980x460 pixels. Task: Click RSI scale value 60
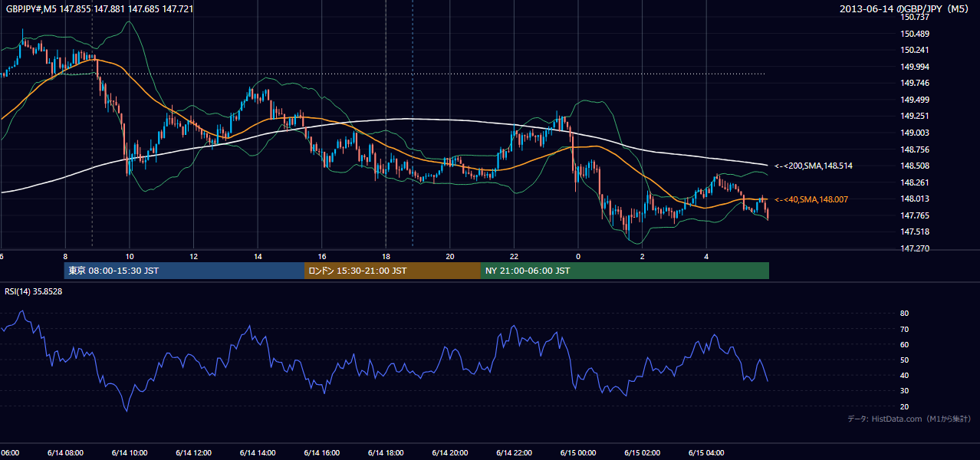click(905, 344)
